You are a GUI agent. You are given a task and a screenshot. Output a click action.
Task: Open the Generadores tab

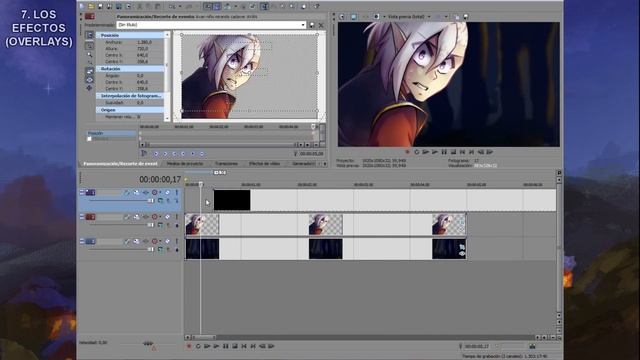pyautogui.click(x=304, y=164)
